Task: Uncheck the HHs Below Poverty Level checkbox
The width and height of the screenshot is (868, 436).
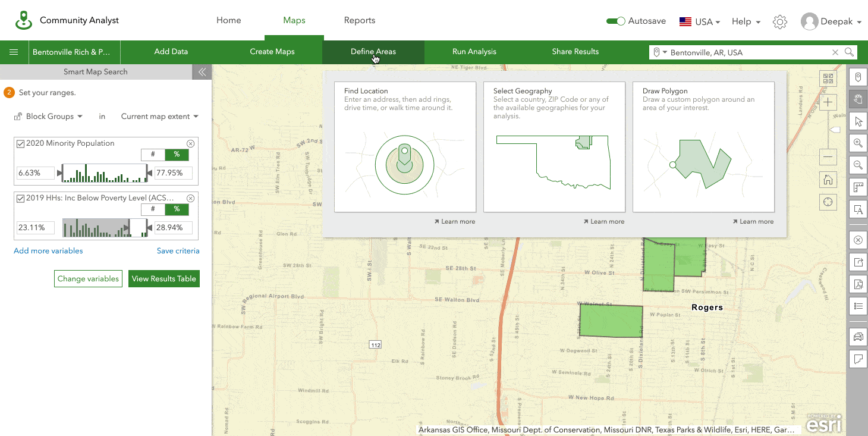Action: pos(21,198)
